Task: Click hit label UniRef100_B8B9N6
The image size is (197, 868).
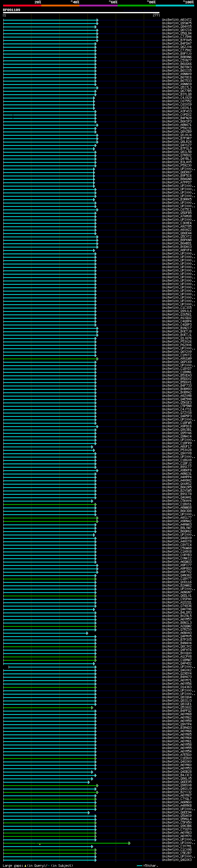Action: (177, 57)
